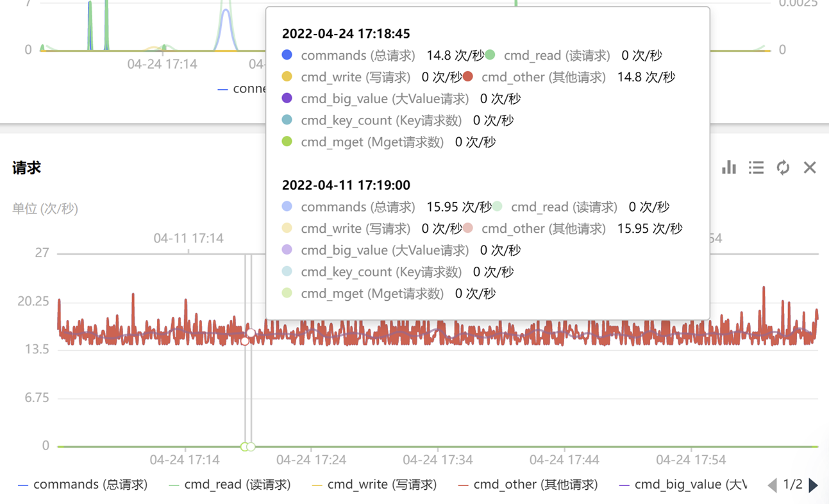Click the red cmd_other dot in tooltip
This screenshot has height=504, width=829.
pos(468,77)
